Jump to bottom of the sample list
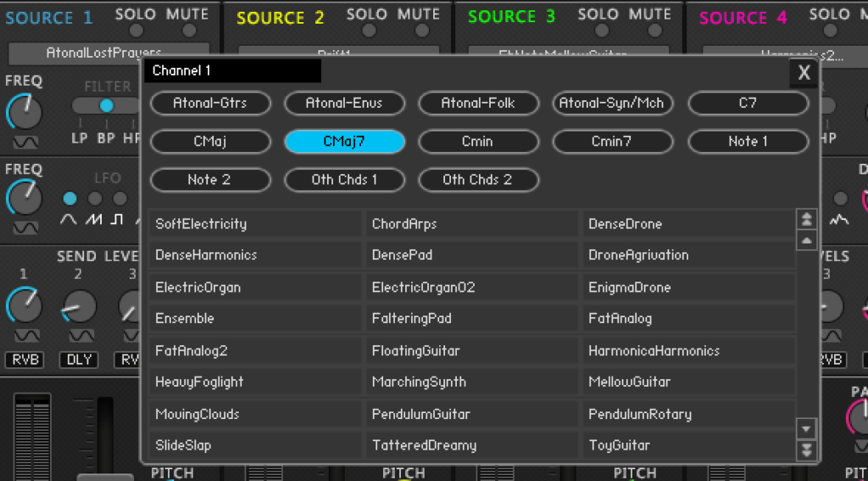Image resolution: width=868 pixels, height=481 pixels. pos(807,450)
